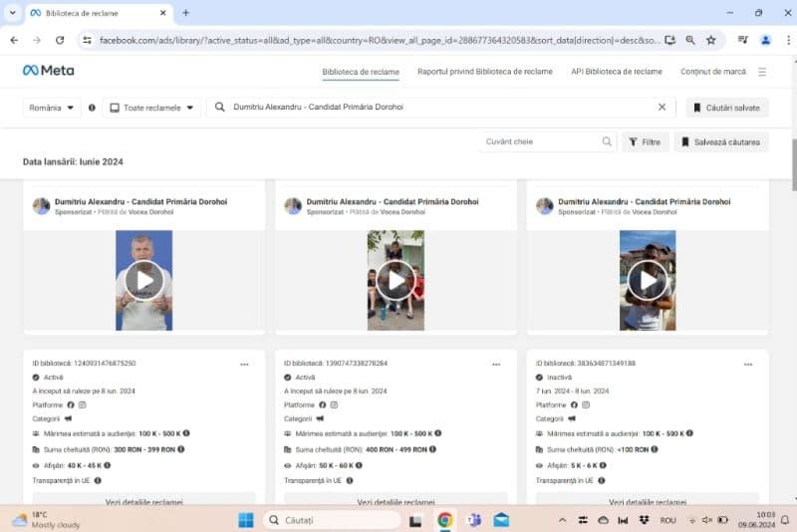The image size is (797, 532).
Task: Click the Facebook platform icon in first card
Action: 71,404
